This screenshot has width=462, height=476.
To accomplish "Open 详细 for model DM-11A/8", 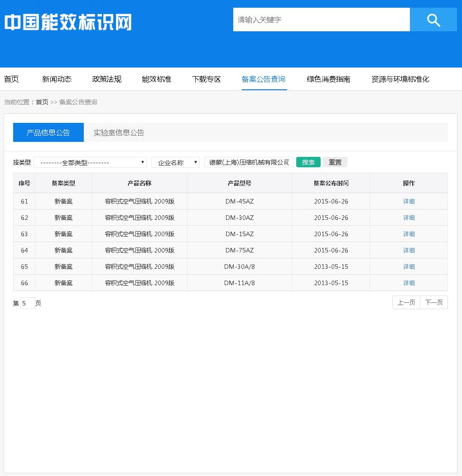I will pos(409,283).
